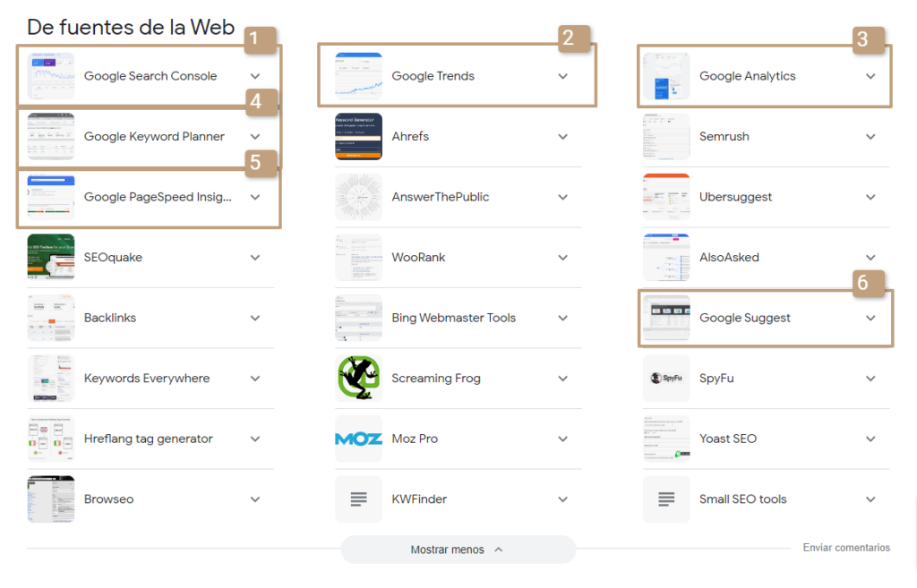Expand the SEOquake row chevron

(255, 258)
